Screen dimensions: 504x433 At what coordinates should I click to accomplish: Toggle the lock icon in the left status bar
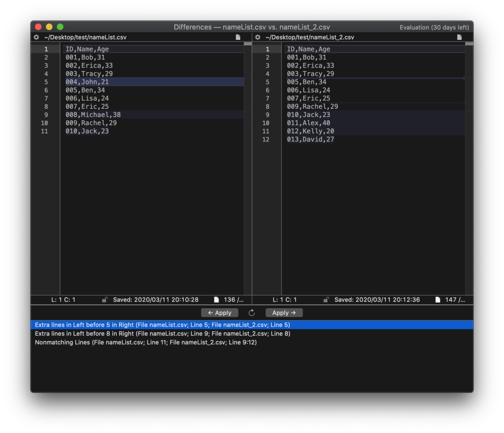105,299
